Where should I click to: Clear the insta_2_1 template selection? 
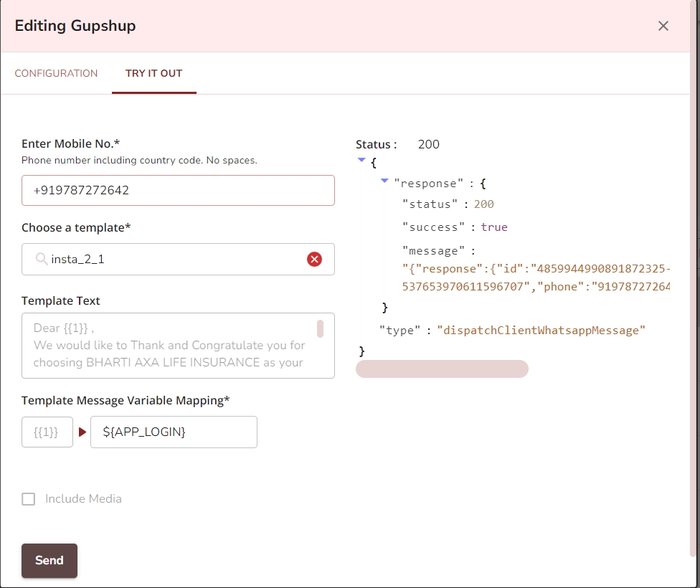point(314,259)
